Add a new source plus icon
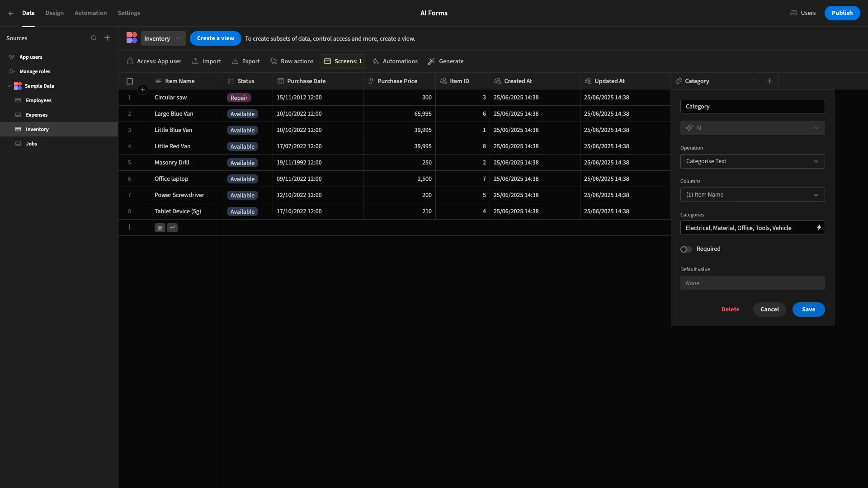The height and width of the screenshot is (488, 868). 107,38
